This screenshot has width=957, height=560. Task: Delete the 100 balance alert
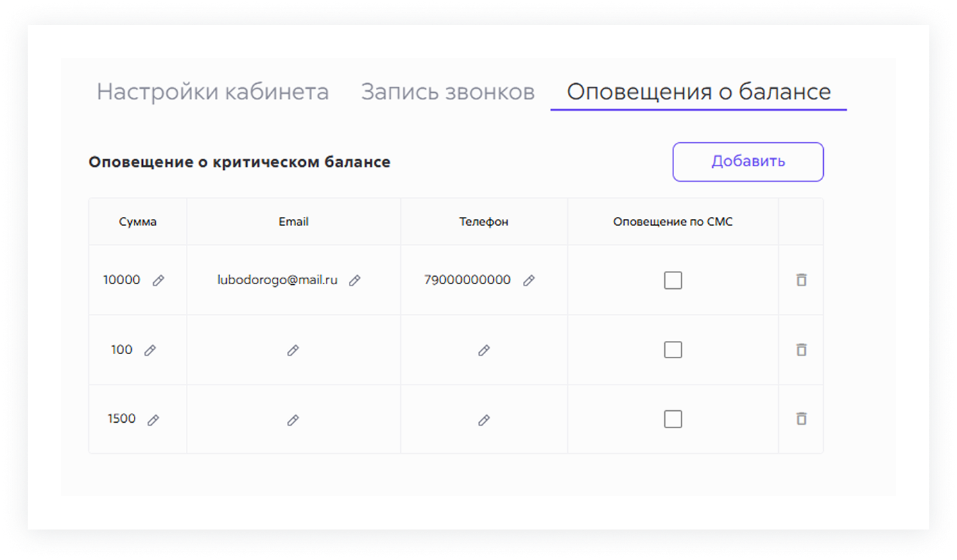801,350
